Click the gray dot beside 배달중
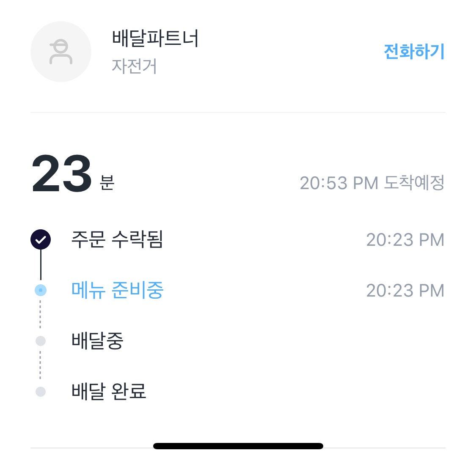Screen dimensions: 476x459 coord(41,341)
